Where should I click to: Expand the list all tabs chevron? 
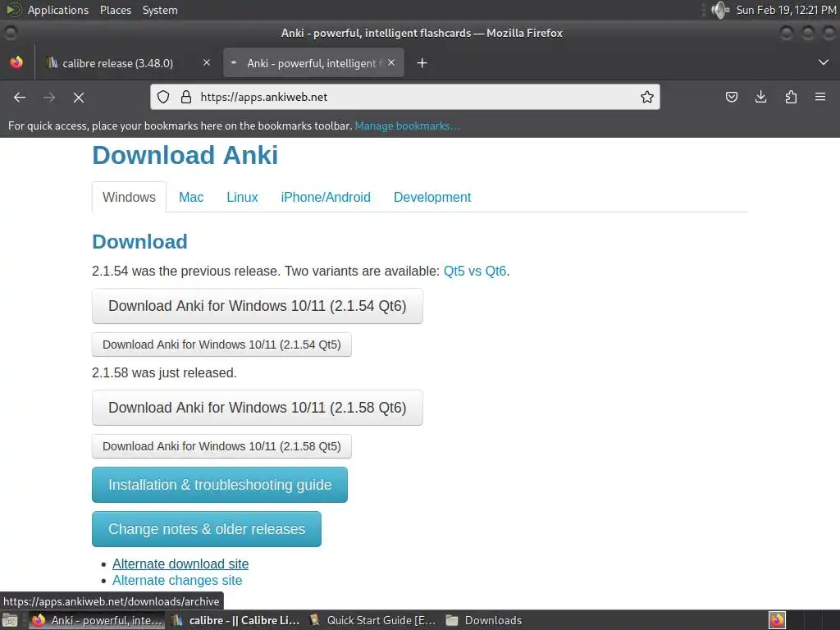pyautogui.click(x=824, y=62)
